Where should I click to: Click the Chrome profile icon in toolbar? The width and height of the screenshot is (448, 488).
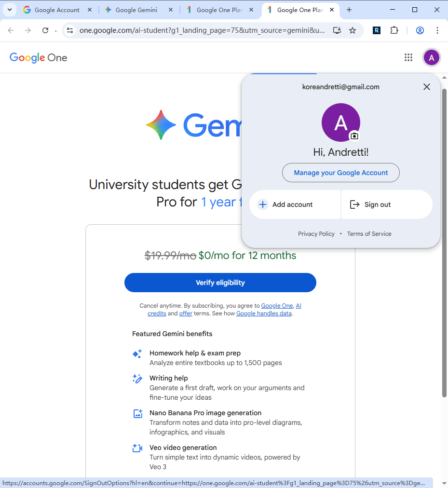(x=420, y=30)
